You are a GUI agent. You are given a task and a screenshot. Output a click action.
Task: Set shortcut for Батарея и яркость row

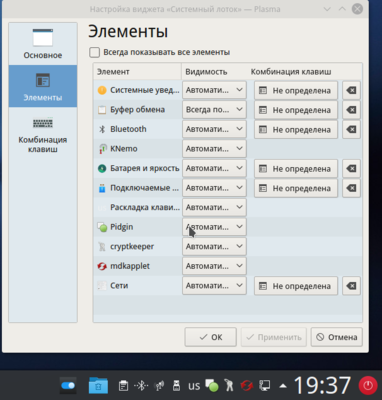pyautogui.click(x=296, y=168)
